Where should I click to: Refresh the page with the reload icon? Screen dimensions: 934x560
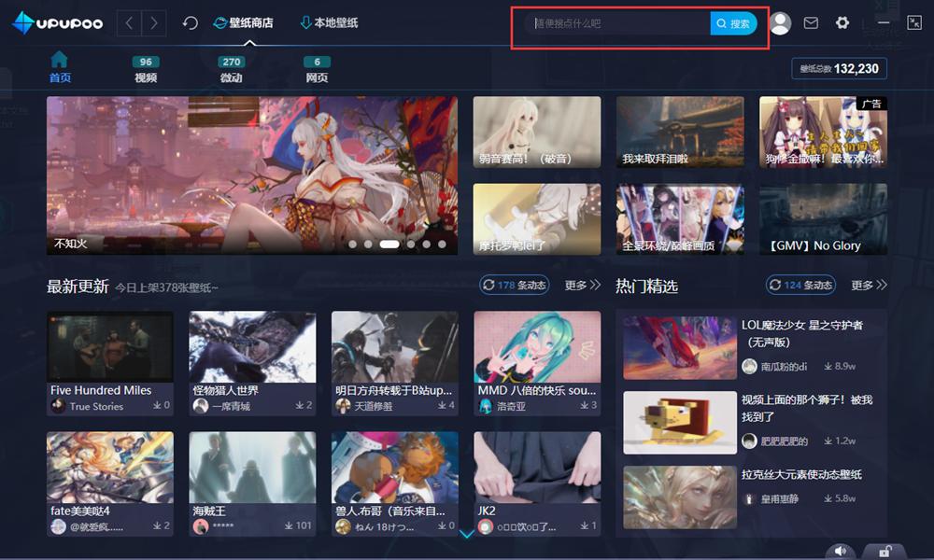(x=190, y=23)
